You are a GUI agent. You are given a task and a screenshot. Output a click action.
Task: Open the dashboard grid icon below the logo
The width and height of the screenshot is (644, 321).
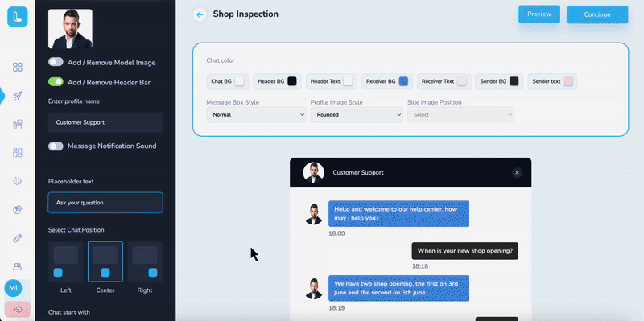point(17,68)
